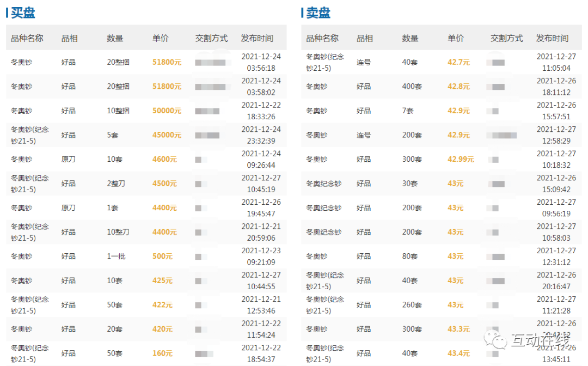Screen dimensions: 588x366
Task: Click timestamp 2021-12-27 09:56:19
Action: click(x=556, y=208)
